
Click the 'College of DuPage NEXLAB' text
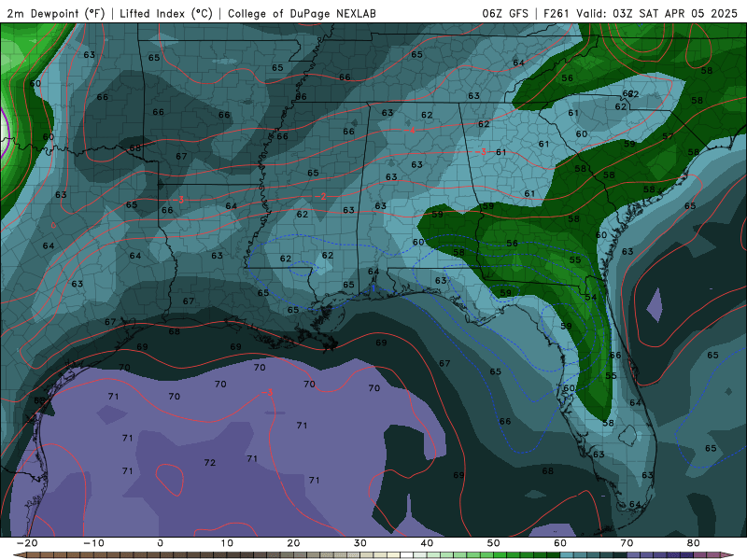pos(302,13)
